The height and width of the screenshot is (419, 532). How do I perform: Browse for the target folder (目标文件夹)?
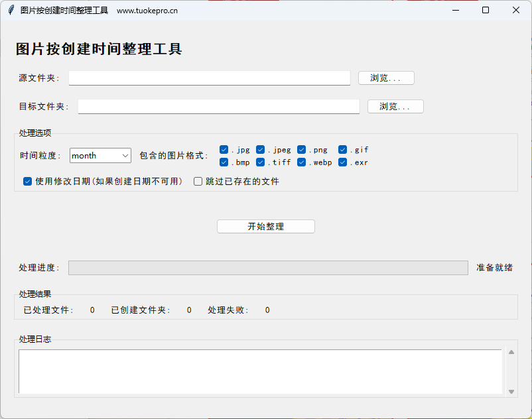pos(395,107)
